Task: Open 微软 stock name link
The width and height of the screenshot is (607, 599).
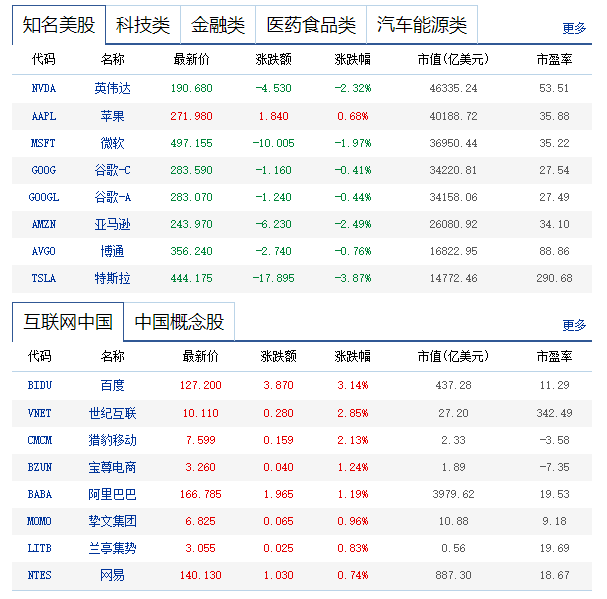Action: (x=112, y=143)
